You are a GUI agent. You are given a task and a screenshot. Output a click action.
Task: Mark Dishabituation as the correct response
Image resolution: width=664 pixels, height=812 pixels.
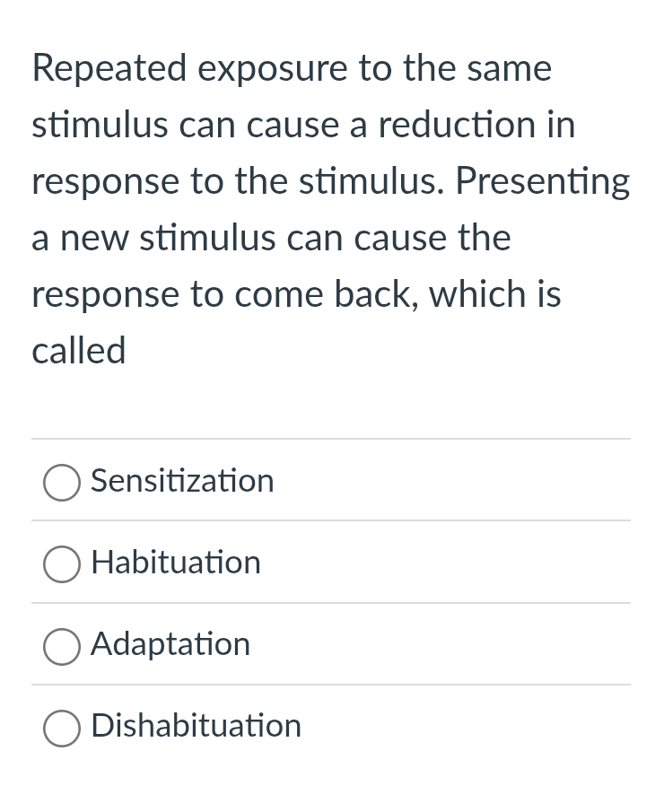61,728
